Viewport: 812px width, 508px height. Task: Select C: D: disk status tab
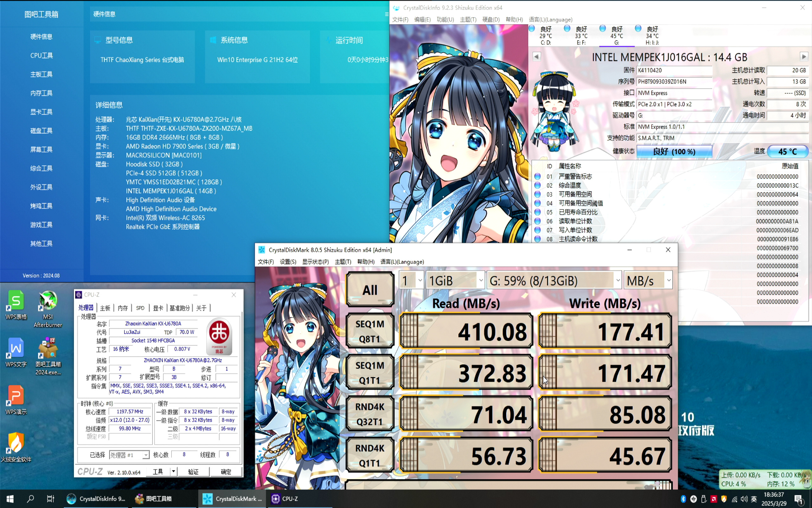coord(545,35)
